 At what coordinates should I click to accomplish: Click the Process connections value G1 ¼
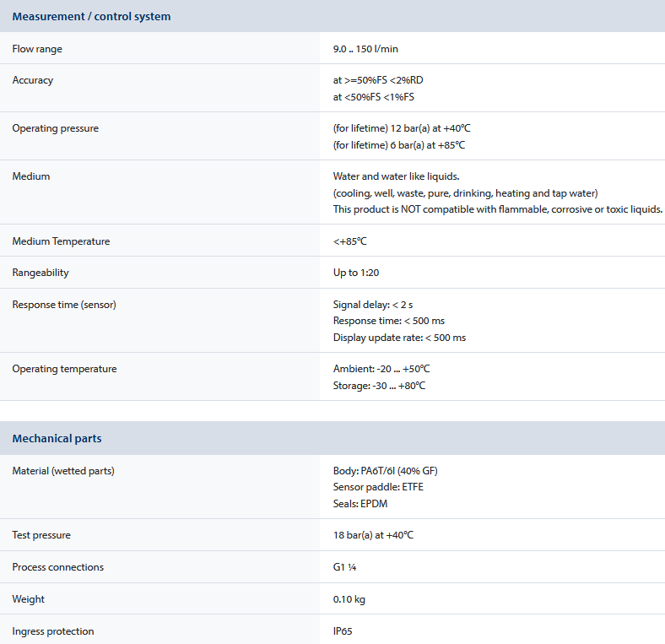(344, 567)
